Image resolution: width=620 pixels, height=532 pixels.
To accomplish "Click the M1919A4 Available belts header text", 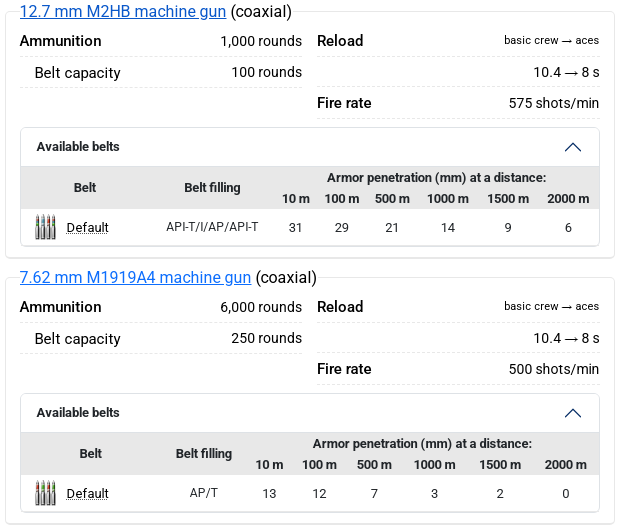I will [78, 413].
